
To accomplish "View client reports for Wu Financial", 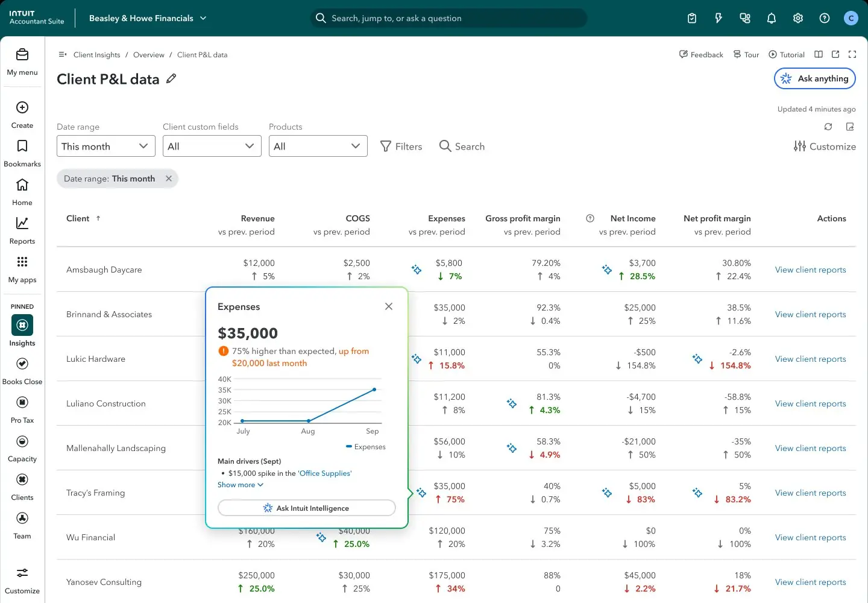I will point(811,537).
